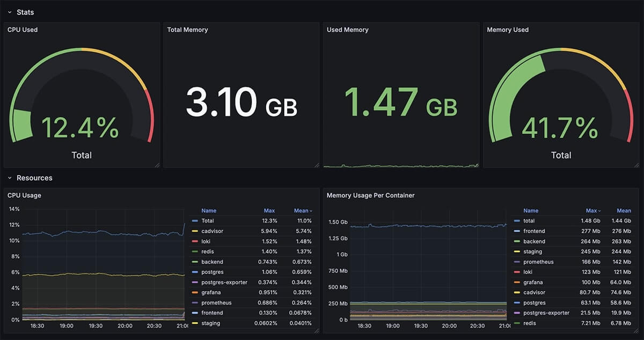Hide the loki series in CPU Usage legend
Viewport: 644px width, 340px height.
click(x=207, y=241)
